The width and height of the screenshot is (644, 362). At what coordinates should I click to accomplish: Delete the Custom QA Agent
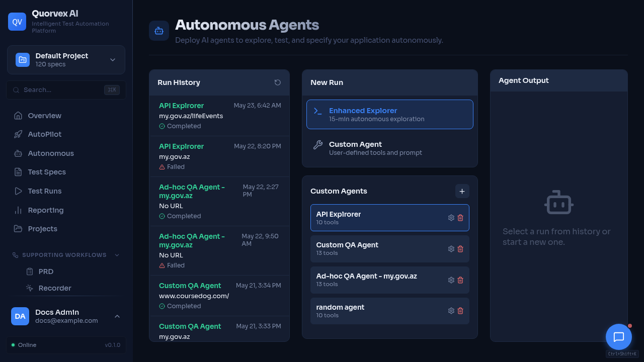pyautogui.click(x=460, y=249)
